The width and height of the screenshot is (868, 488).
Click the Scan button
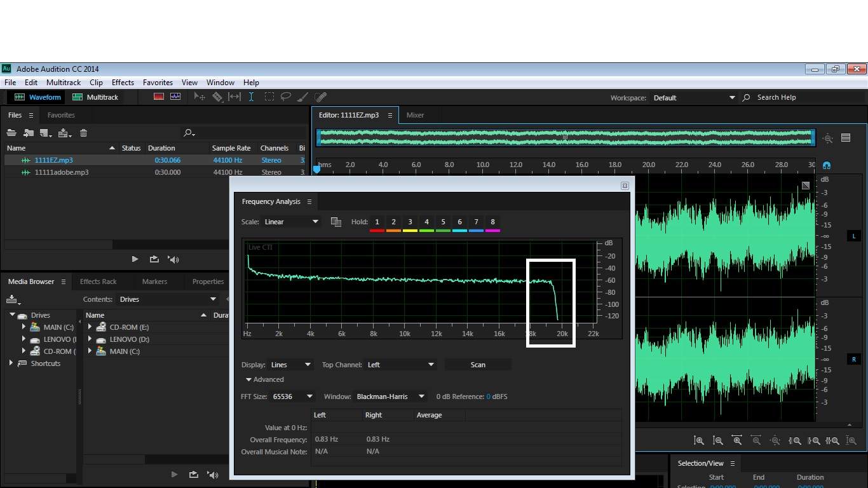pyautogui.click(x=478, y=365)
